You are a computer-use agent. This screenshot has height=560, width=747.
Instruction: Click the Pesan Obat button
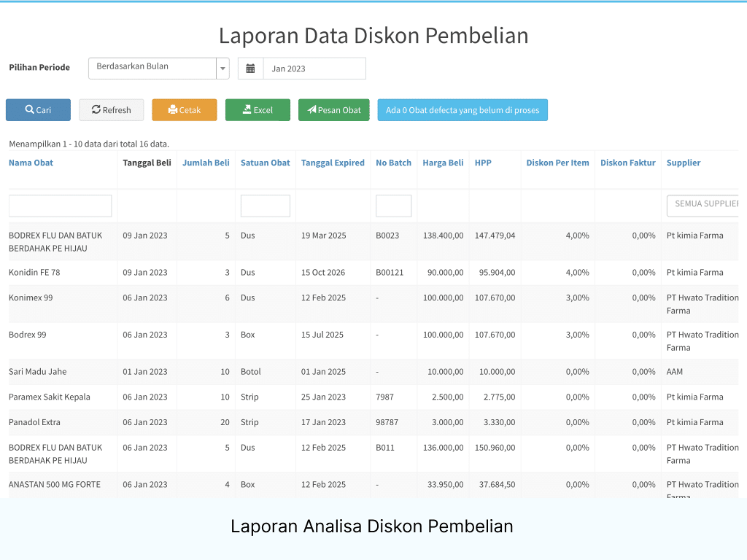pos(334,110)
